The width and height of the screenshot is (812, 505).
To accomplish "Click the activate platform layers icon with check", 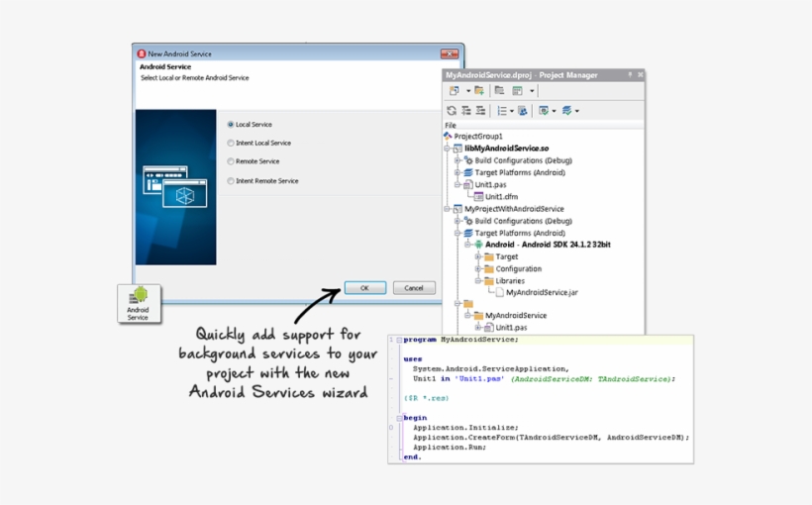I will pos(567,110).
